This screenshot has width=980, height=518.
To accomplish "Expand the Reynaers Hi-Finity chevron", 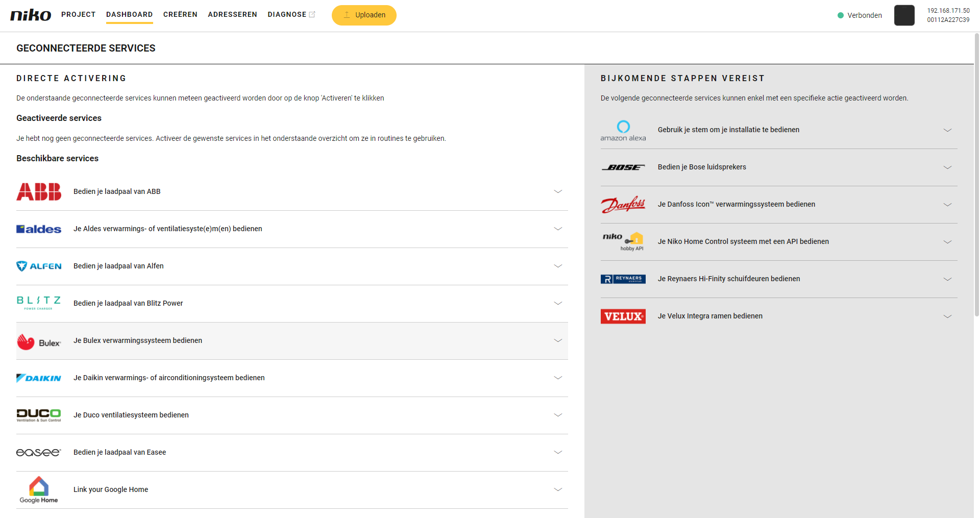I will [x=948, y=279].
